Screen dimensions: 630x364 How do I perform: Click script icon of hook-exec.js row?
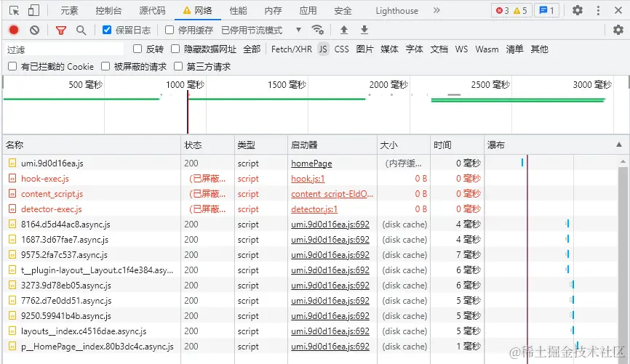12,178
